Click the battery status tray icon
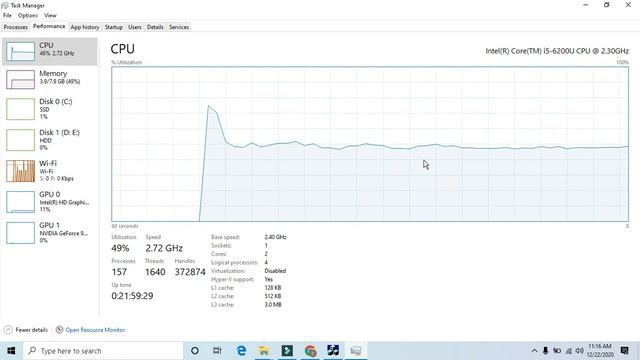The image size is (640, 360). point(557,351)
